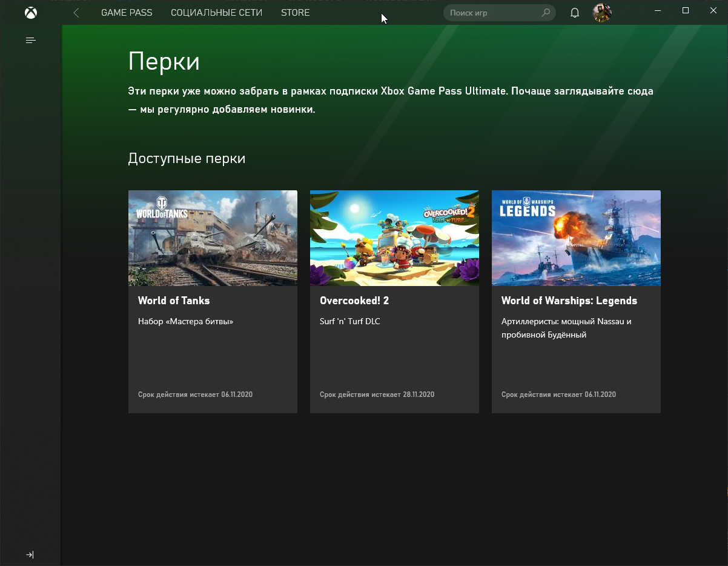This screenshot has height=566, width=728.
Task: Open World of Tanks perk image
Action: pos(213,238)
